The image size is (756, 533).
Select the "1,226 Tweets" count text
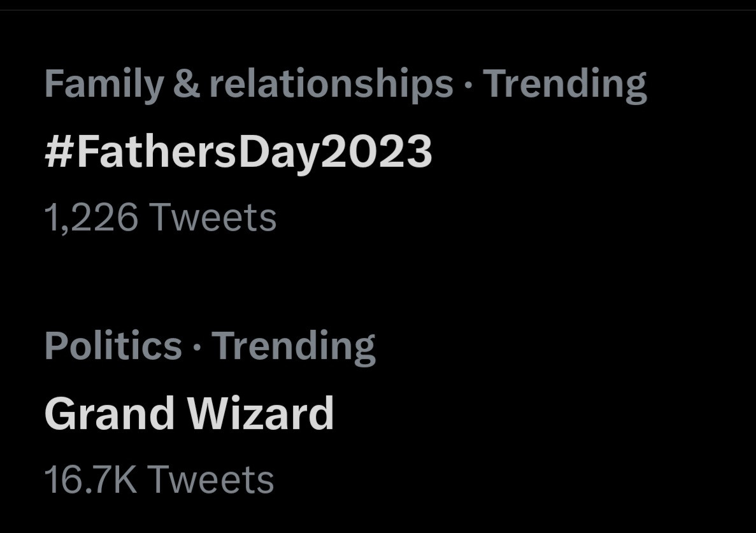[160, 218]
